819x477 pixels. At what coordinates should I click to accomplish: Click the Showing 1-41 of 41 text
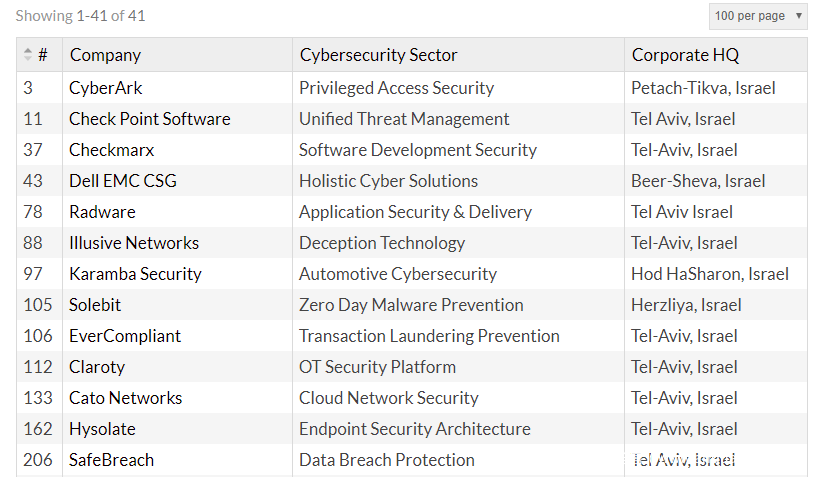point(80,16)
